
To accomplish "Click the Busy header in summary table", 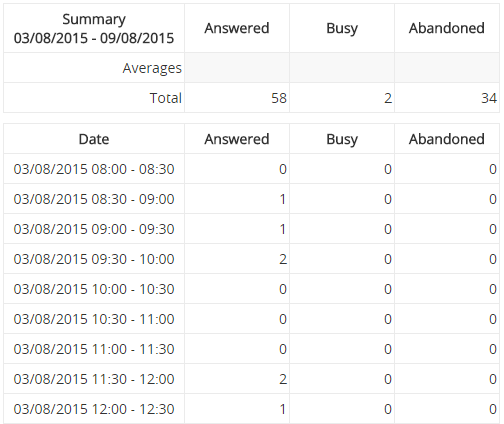I will pos(342,28).
